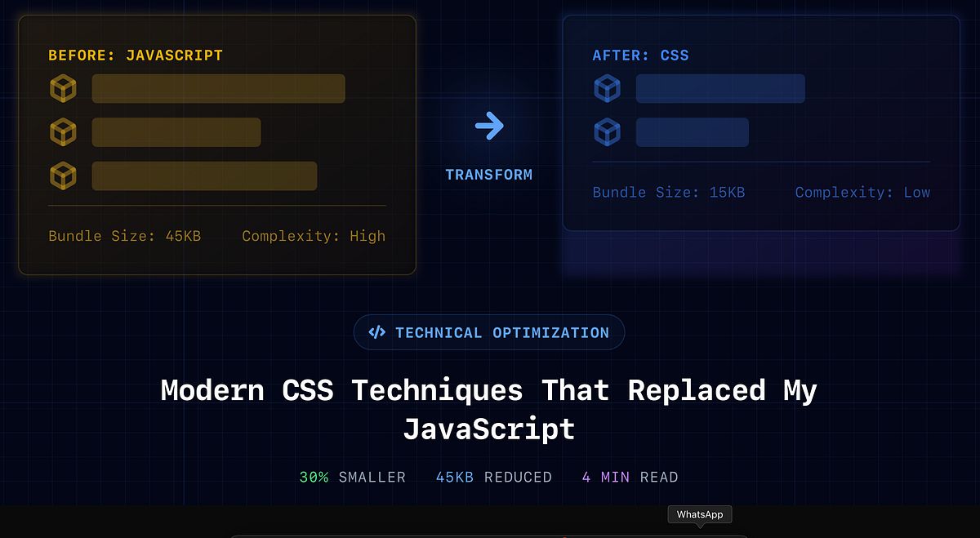Select the second blue package icon in the CSS panel
The height and width of the screenshot is (538, 980).
pyautogui.click(x=608, y=131)
